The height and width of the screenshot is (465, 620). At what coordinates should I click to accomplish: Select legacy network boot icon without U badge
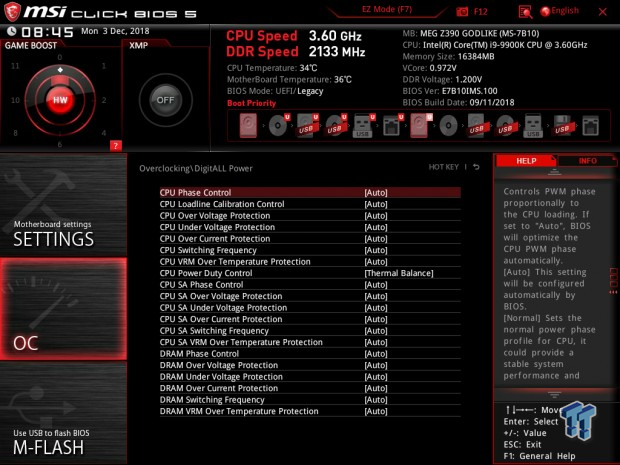pyautogui.click(x=591, y=126)
